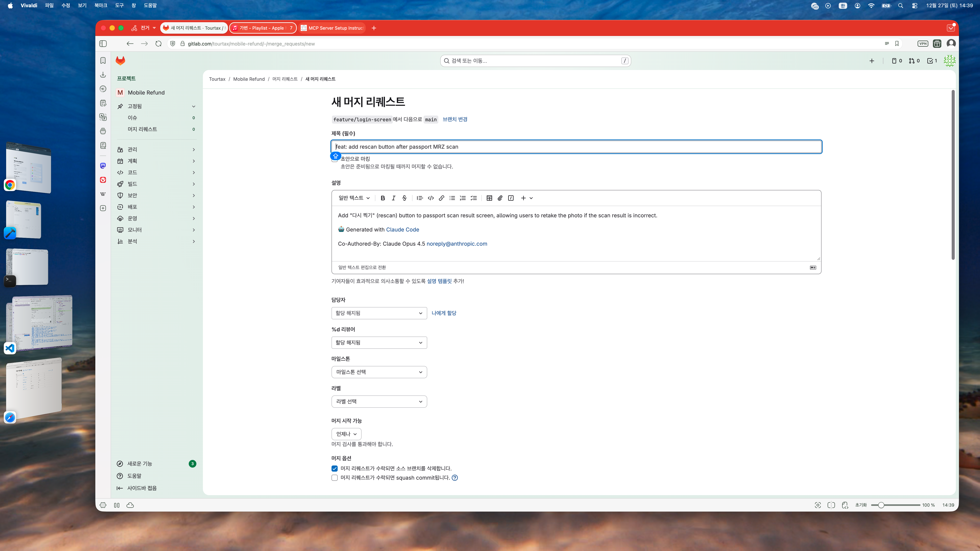Add a bullet list in description

click(x=452, y=198)
